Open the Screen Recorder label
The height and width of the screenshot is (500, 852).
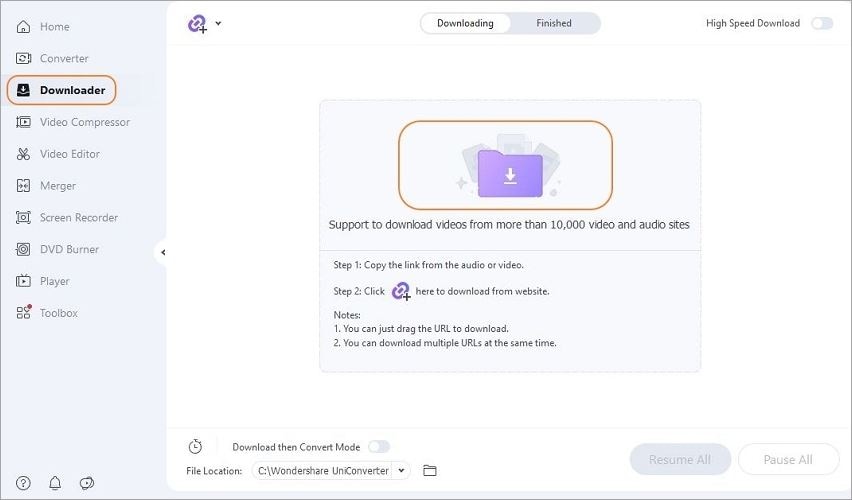point(79,218)
